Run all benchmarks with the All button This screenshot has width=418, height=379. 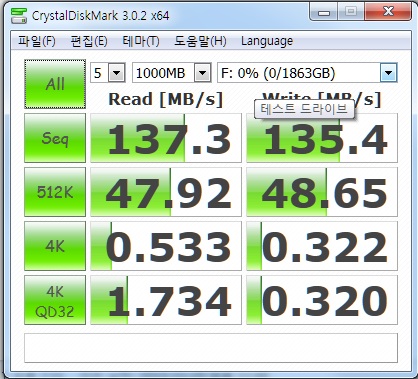55,84
